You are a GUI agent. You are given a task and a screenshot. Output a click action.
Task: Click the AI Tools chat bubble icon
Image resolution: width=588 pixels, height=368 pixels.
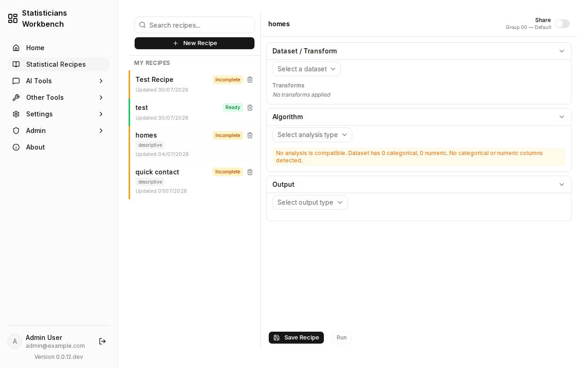click(16, 81)
